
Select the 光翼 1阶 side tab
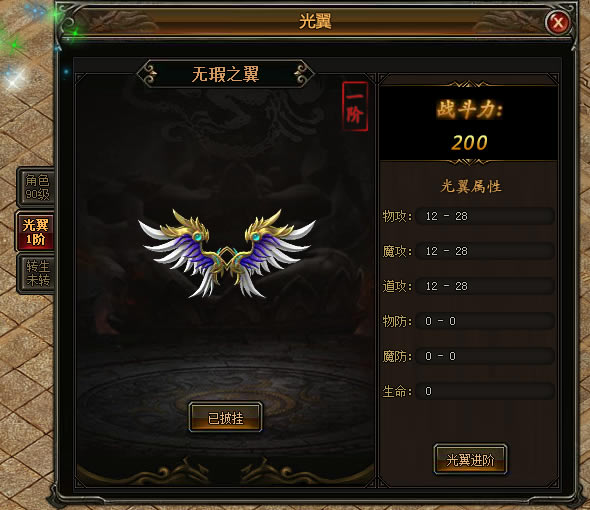pos(35,231)
